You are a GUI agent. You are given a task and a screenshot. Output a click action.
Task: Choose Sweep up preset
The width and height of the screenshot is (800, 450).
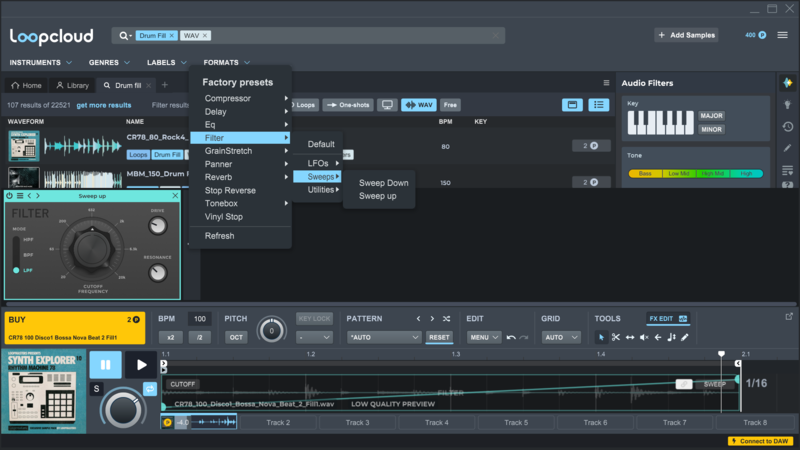[378, 196]
